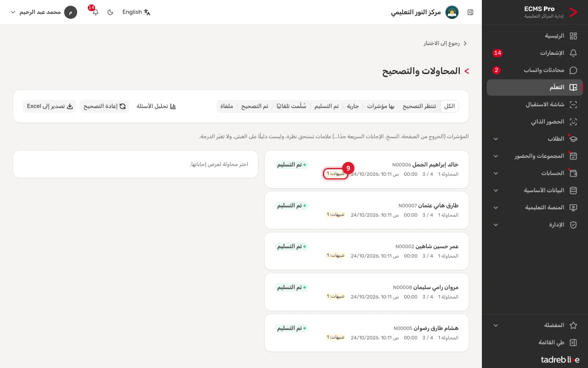588x368 pixels.
Task: Click the إعادة التصحيح button
Action: coord(104,106)
